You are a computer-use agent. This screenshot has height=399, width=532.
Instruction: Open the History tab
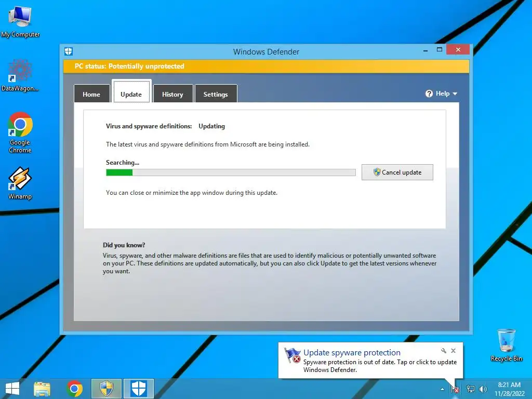pos(172,94)
